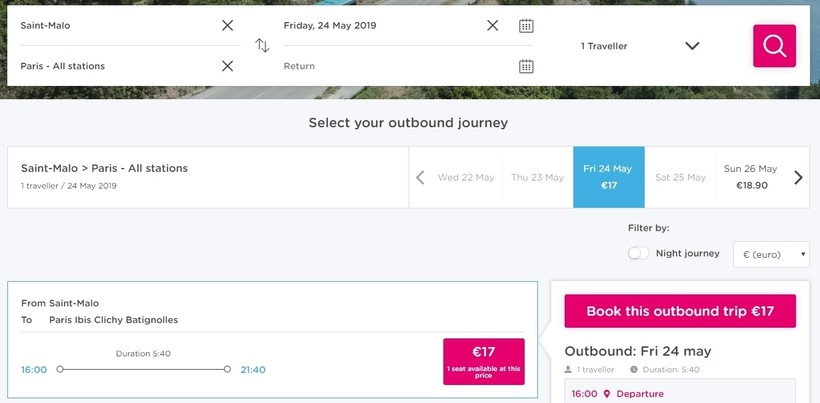Screen dimensions: 820x403
Task: Clear the Friday, 24 May 2019 date
Action: click(493, 25)
